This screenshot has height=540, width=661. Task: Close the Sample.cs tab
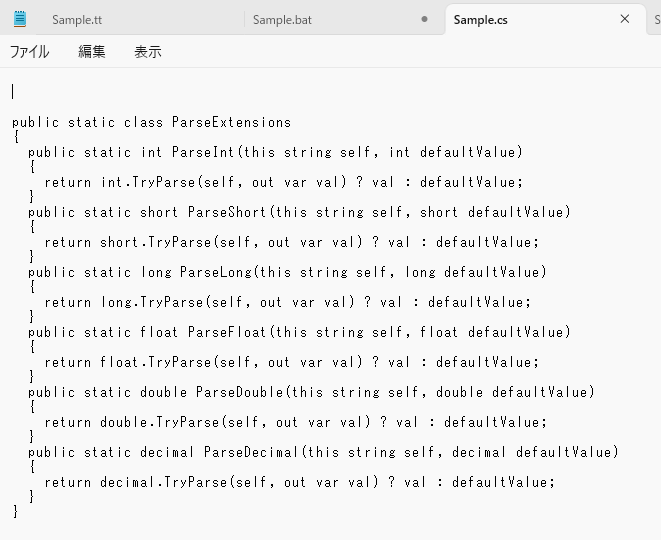625,19
